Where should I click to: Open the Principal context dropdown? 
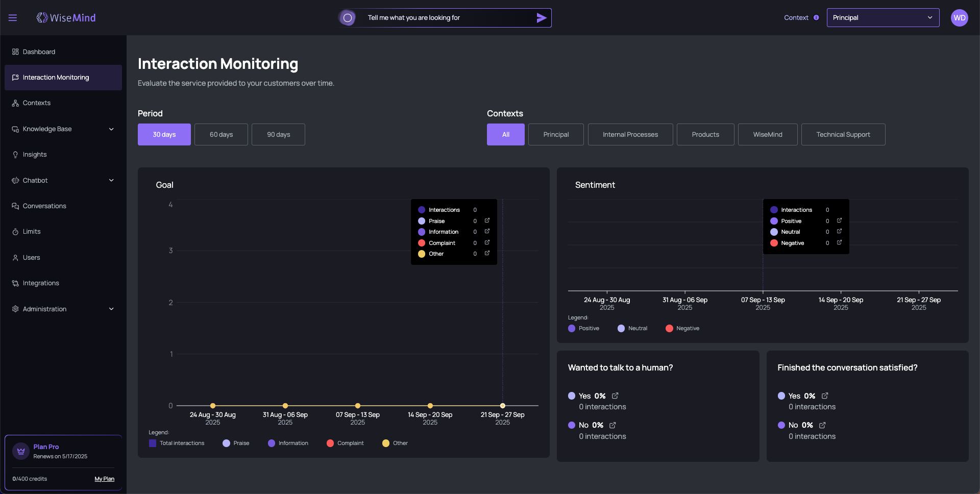[883, 18]
